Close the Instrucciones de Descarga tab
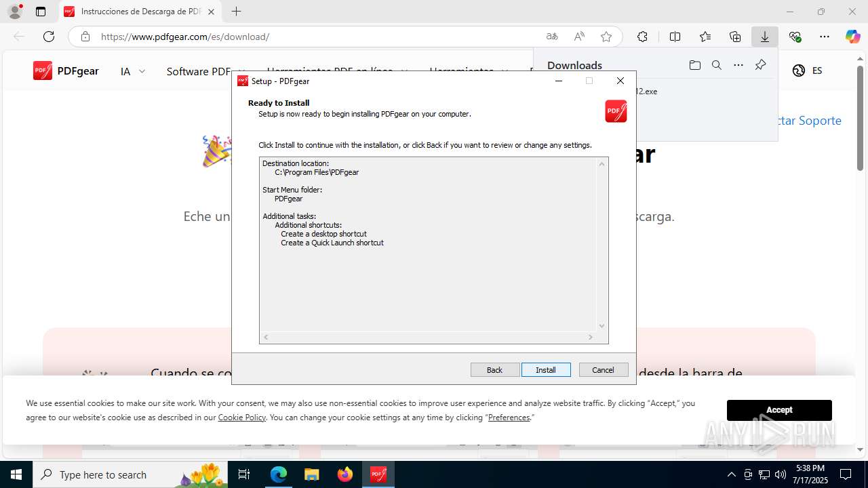Viewport: 868px width, 488px height. pos(211,12)
